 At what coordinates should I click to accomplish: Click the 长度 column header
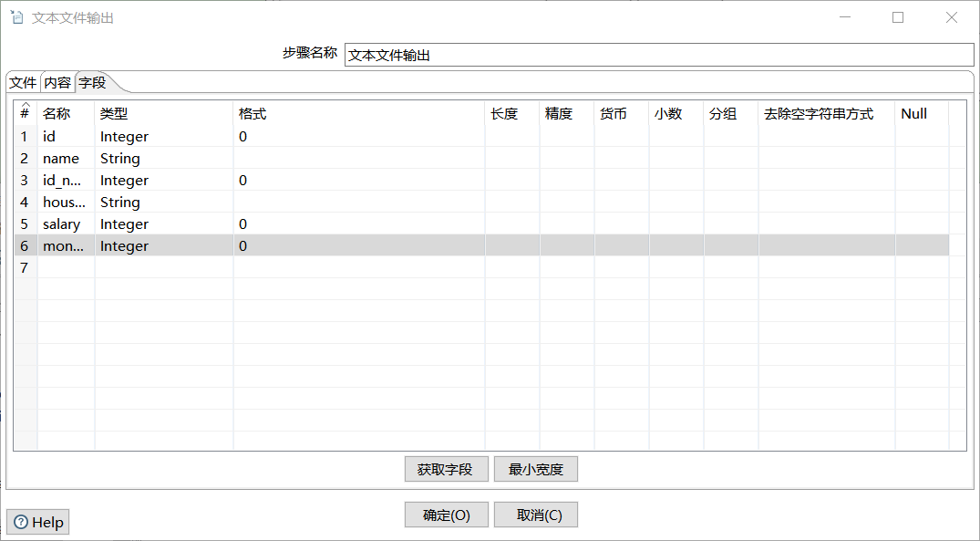(x=512, y=113)
